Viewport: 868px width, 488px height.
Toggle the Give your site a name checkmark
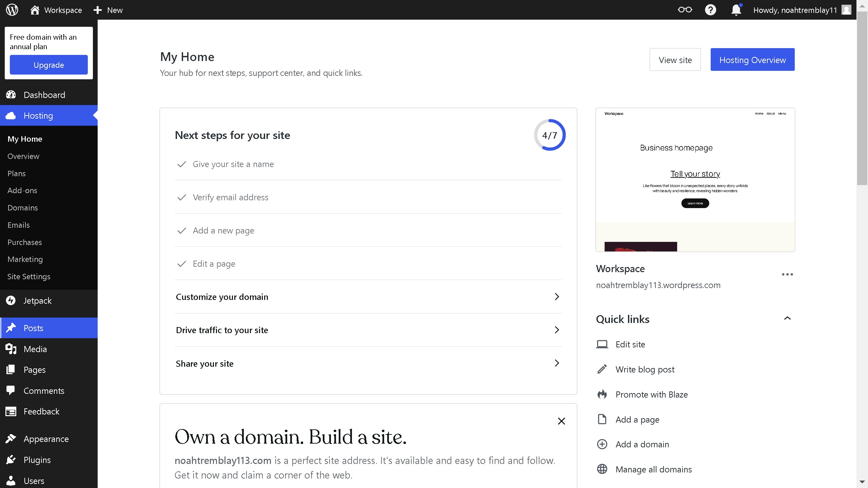pos(182,164)
